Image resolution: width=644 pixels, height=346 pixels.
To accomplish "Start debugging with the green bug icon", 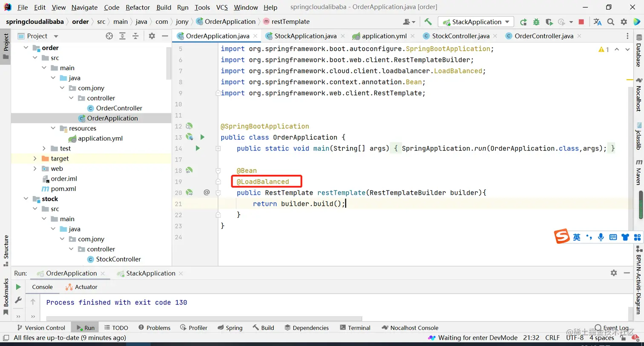I will coord(536,22).
